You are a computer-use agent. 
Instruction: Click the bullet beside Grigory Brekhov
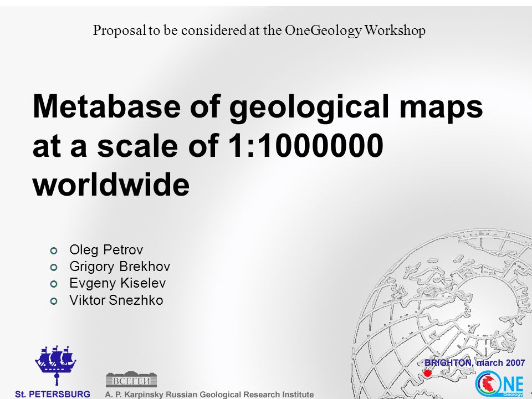click(x=54, y=268)
